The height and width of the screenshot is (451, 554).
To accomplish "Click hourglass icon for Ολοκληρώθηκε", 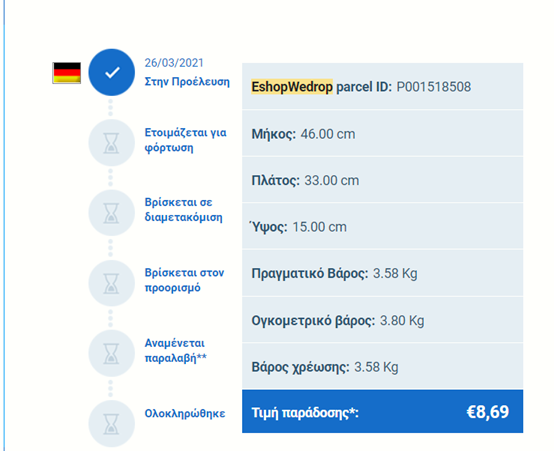I will tap(112, 424).
